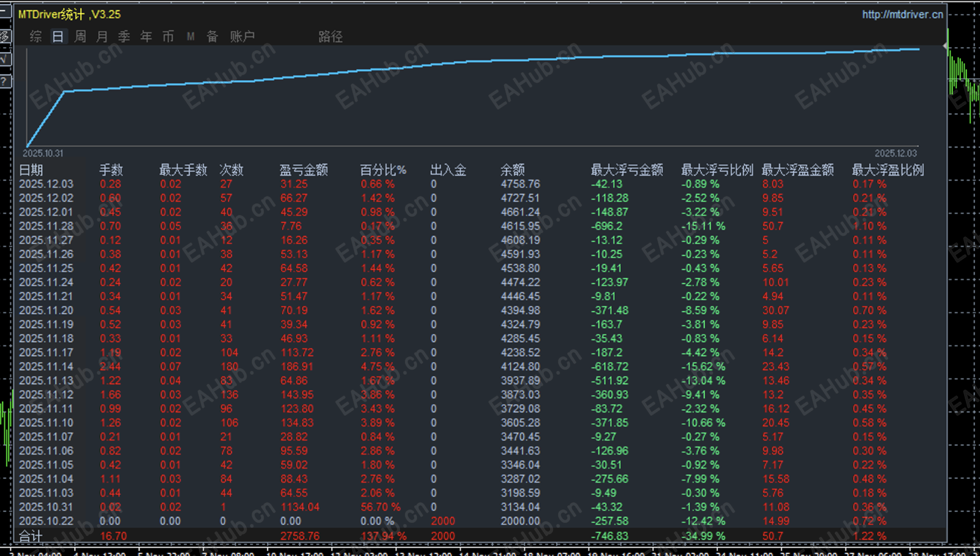Click the 最大浮盈比例 column header
This screenshot has width=980, height=556.
(x=888, y=170)
